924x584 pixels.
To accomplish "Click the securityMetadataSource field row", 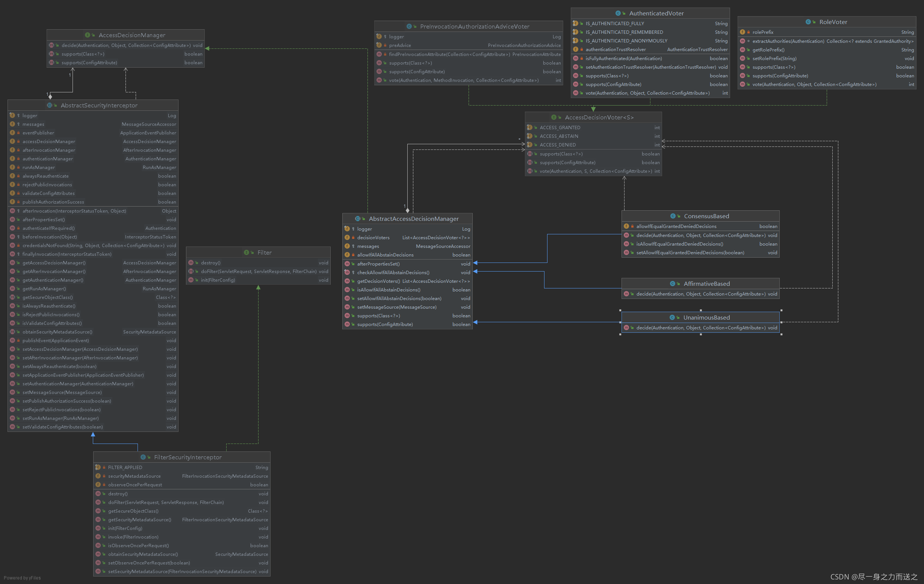I will tap(182, 476).
